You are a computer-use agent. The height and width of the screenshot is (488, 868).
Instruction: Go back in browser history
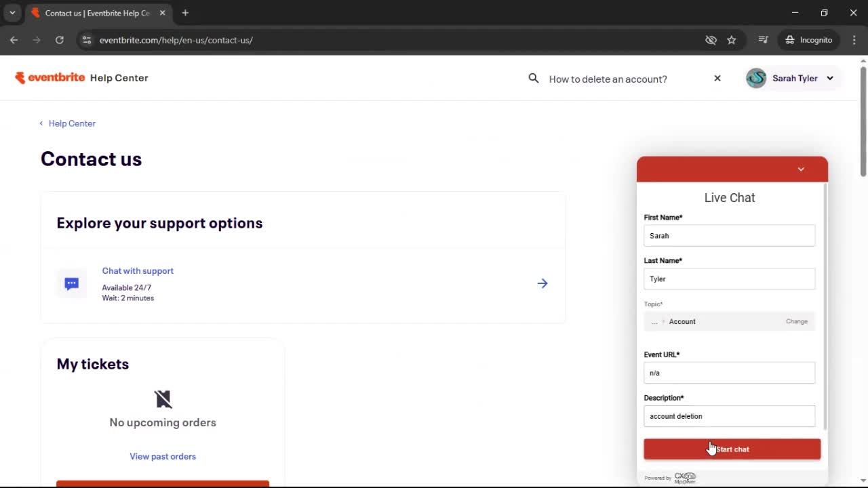coord(14,40)
